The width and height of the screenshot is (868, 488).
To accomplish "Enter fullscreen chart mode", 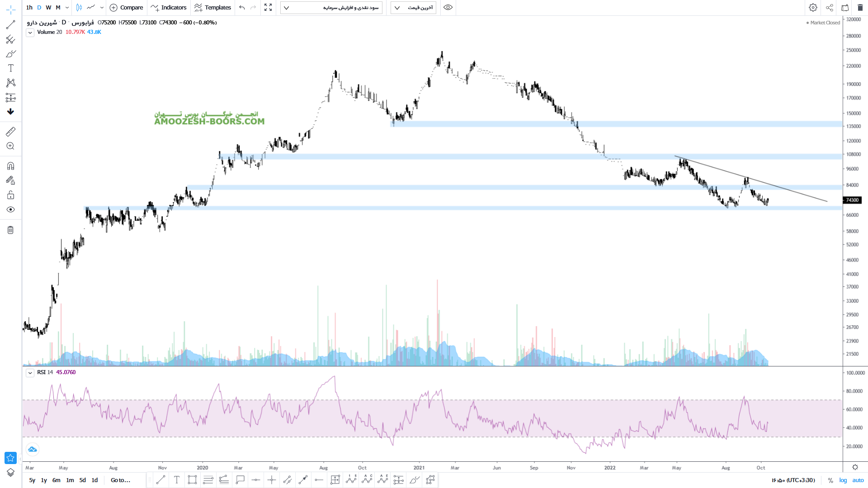I will pos(268,8).
